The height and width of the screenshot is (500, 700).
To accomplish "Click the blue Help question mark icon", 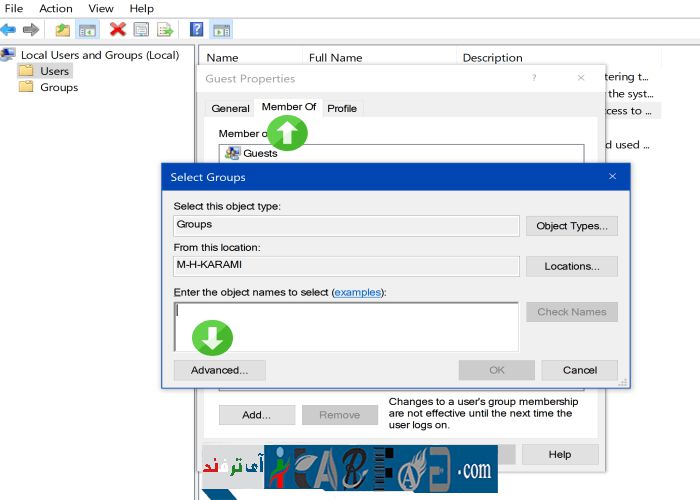I will [x=197, y=30].
